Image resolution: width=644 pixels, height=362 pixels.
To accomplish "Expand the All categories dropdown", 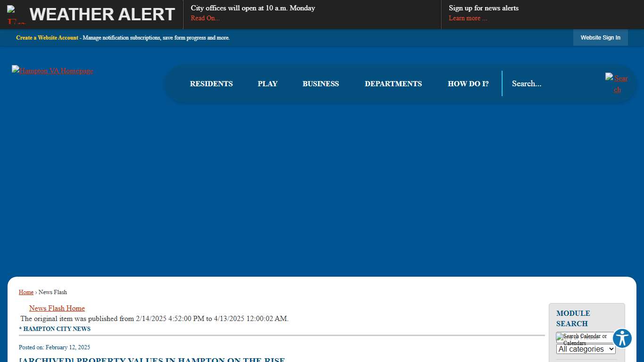I will (x=586, y=349).
